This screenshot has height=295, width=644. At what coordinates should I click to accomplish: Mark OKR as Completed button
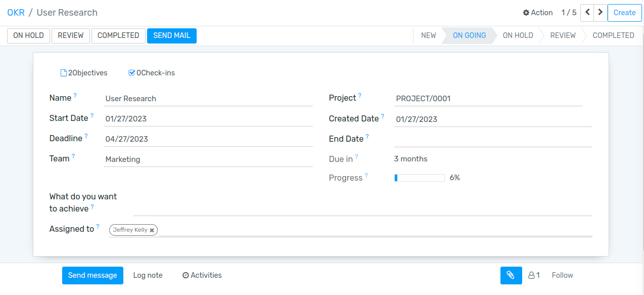(118, 35)
